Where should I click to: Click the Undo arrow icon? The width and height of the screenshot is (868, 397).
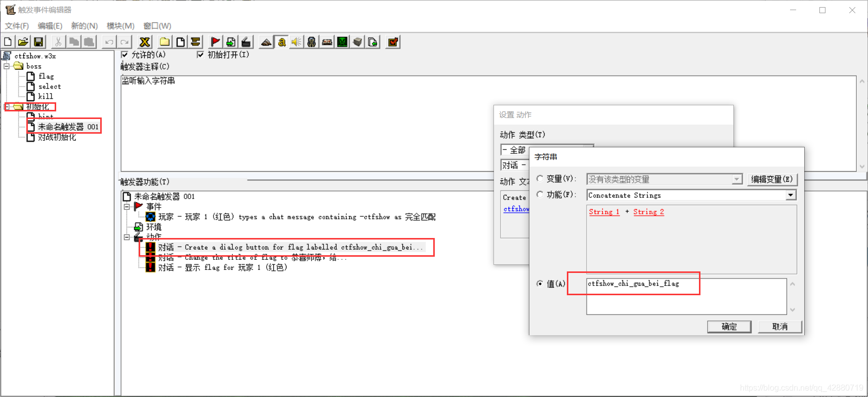109,42
